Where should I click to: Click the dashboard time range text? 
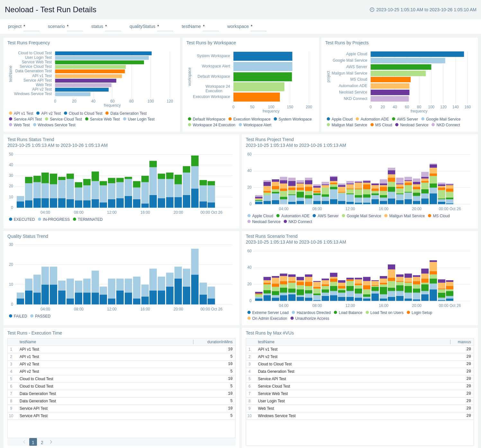(x=426, y=10)
